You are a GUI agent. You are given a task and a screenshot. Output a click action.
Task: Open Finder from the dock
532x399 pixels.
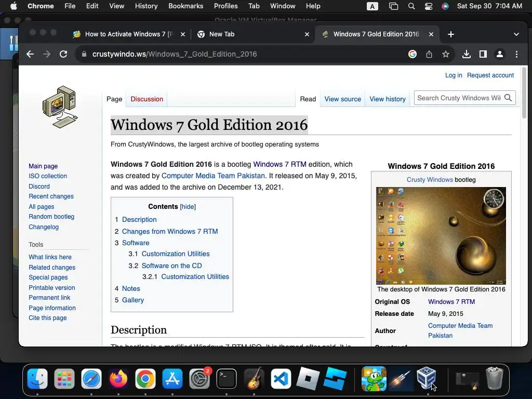(x=37, y=379)
